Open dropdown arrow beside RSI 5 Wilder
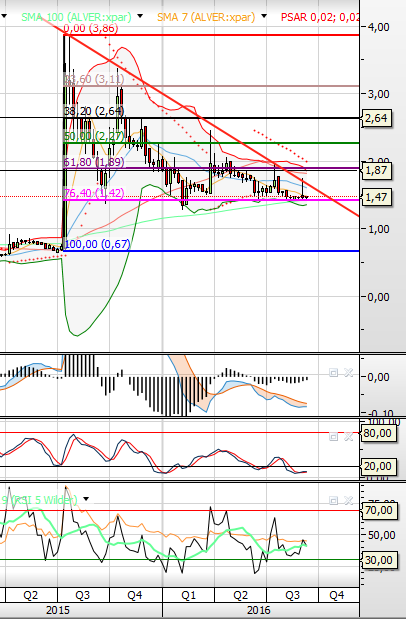 tap(86, 499)
